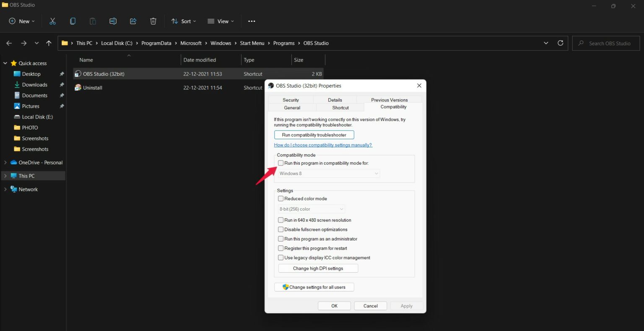The width and height of the screenshot is (644, 331).
Task: Check Run this program as an administrator
Action: click(x=280, y=239)
